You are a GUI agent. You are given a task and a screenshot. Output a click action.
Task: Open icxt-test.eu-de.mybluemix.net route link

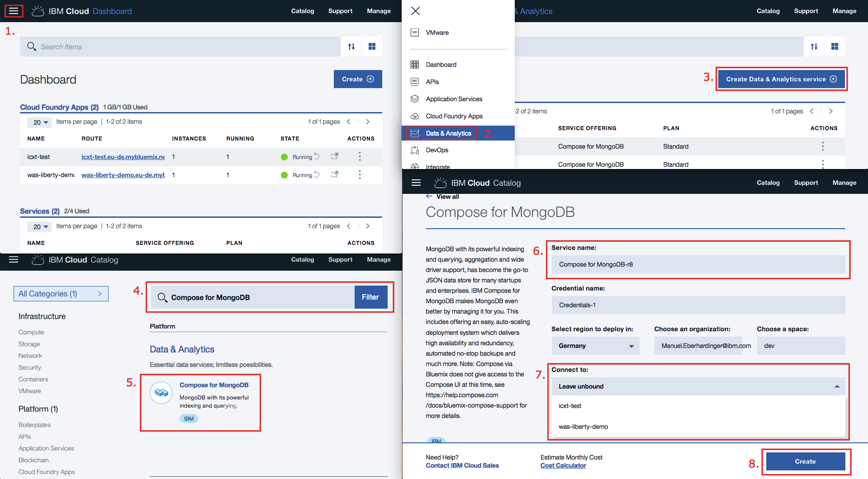click(x=123, y=157)
